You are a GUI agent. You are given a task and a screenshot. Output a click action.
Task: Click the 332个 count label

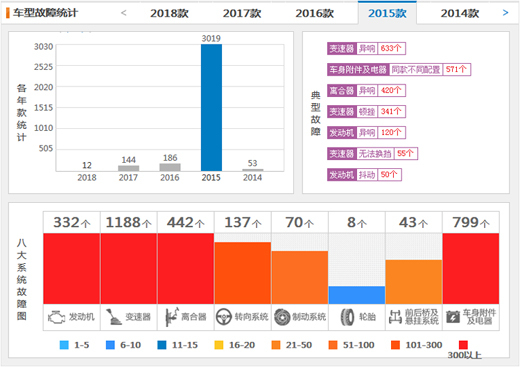point(72,222)
